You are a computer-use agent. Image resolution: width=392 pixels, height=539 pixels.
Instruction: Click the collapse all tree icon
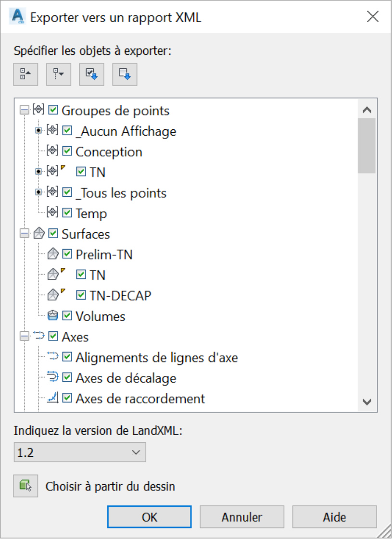[25, 74]
